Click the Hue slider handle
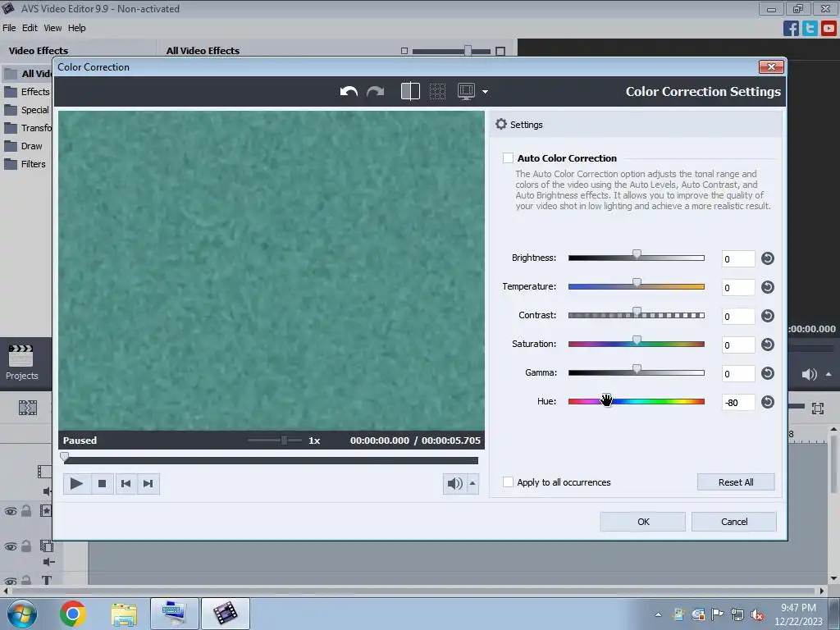Viewport: 840px width, 630px height. pyautogui.click(x=606, y=399)
